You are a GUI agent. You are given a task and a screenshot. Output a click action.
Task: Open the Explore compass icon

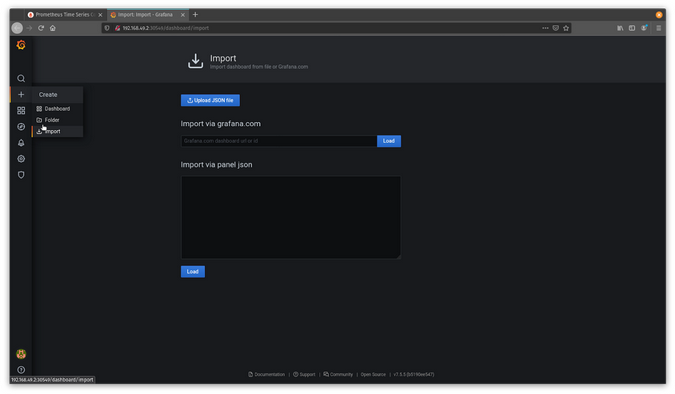coord(21,127)
